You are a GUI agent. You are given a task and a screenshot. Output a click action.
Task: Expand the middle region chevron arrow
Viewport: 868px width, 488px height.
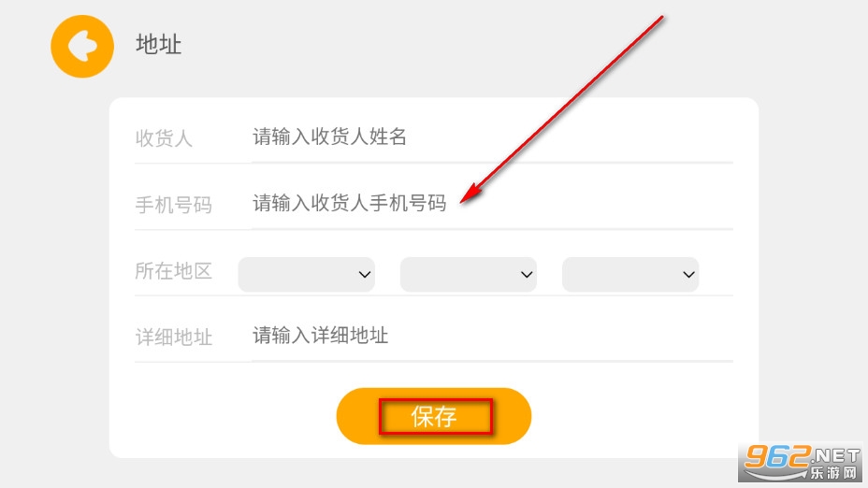click(527, 274)
